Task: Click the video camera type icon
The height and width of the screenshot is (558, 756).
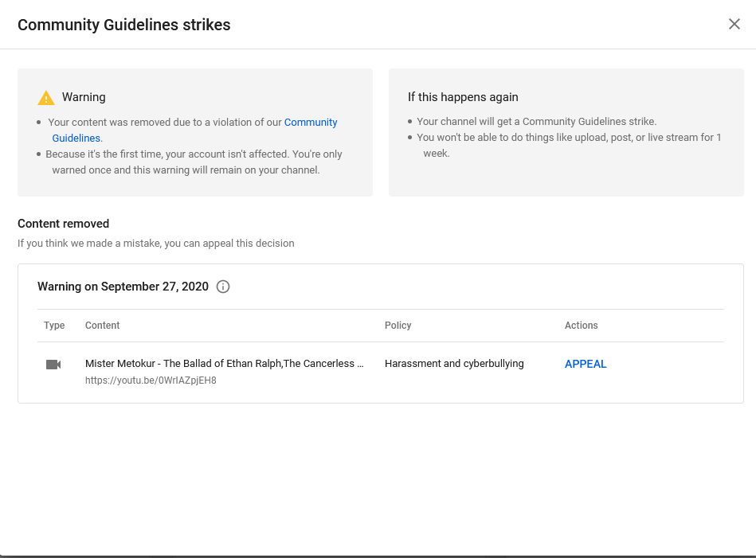Action: [x=53, y=365]
